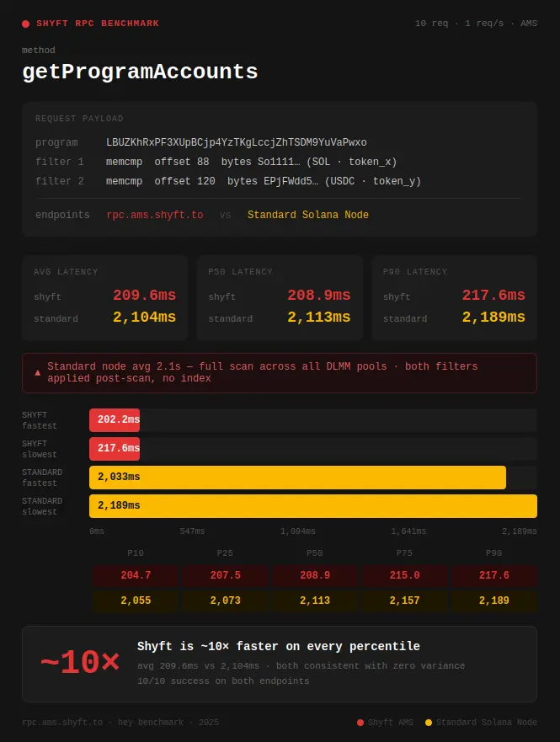Click the P10 percentile column header

pyautogui.click(x=136, y=553)
